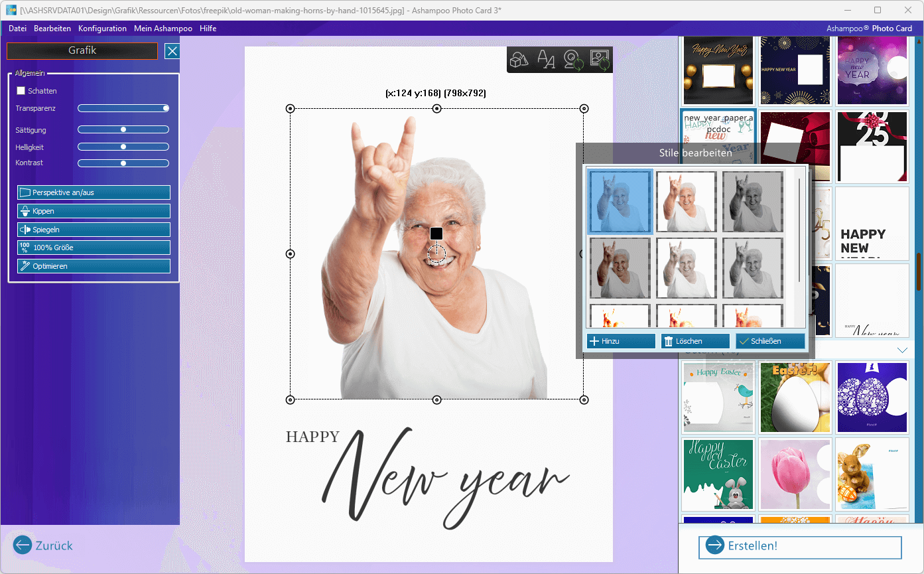924x574 pixels.
Task: Click the Zurück back arrow
Action: pyautogui.click(x=23, y=545)
